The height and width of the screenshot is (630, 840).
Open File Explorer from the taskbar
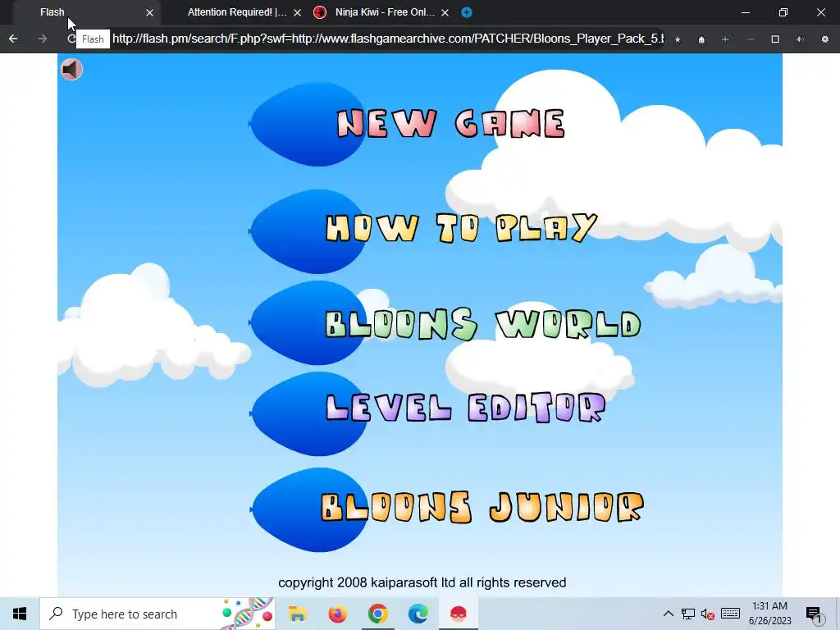pyautogui.click(x=297, y=614)
